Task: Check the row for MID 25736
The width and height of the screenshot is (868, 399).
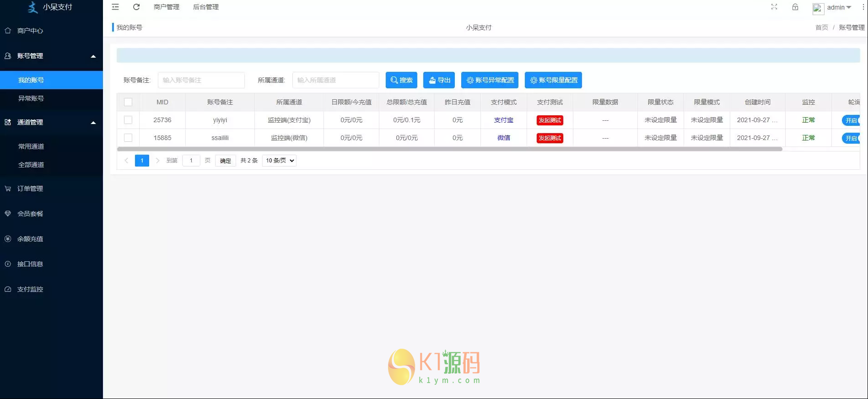Action: (x=128, y=120)
